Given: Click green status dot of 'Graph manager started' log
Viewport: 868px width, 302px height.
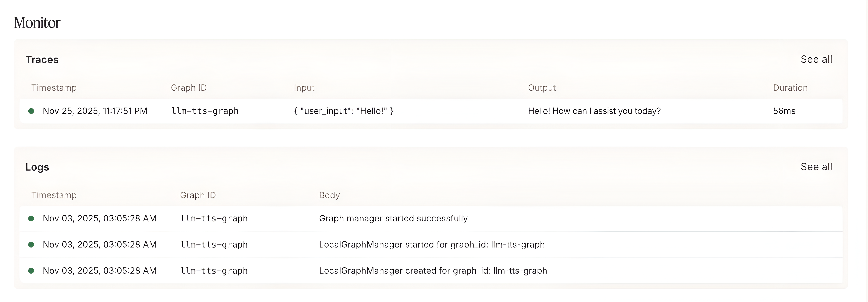Looking at the screenshot, I should pyautogui.click(x=31, y=219).
